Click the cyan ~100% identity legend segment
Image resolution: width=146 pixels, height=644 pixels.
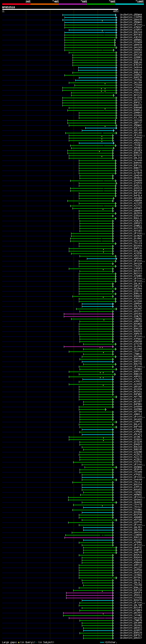pyautogui.click(x=130, y=4)
